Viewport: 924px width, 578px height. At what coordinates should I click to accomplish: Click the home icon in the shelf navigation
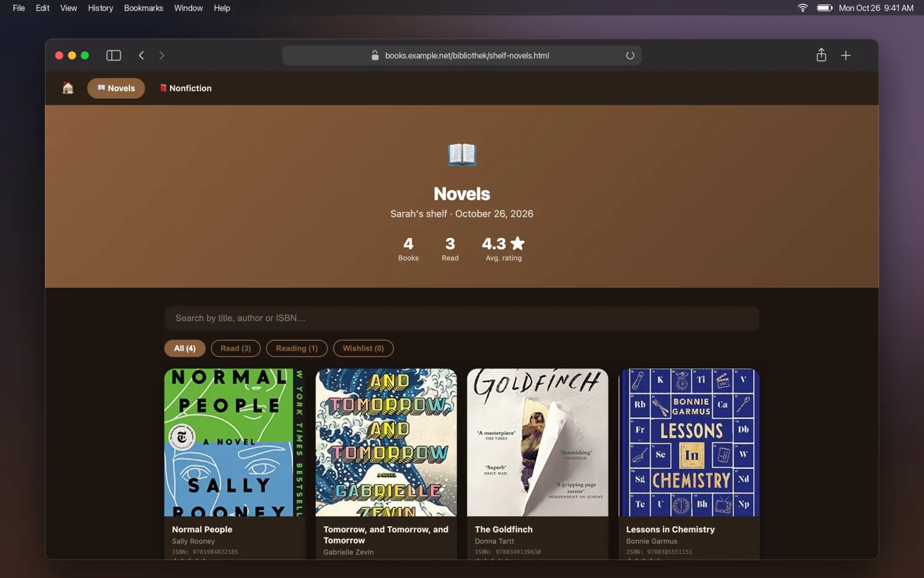[x=68, y=88]
